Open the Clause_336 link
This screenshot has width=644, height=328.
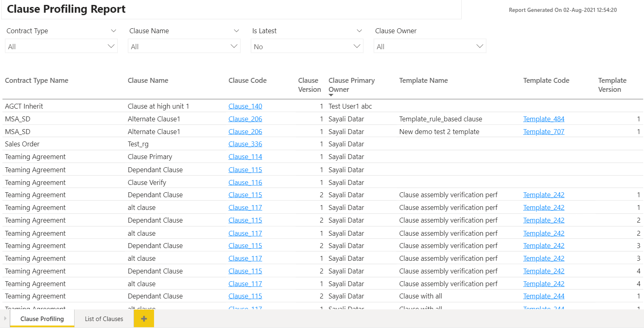coord(245,144)
